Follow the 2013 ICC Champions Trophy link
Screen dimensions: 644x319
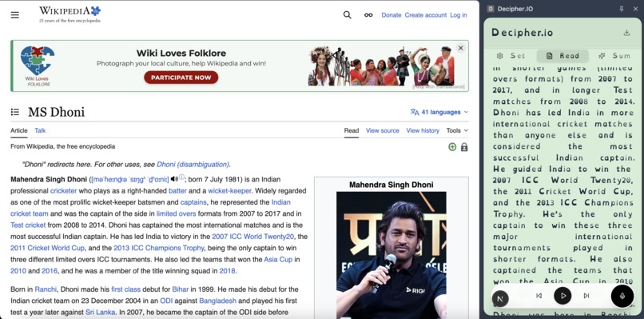[159, 248]
